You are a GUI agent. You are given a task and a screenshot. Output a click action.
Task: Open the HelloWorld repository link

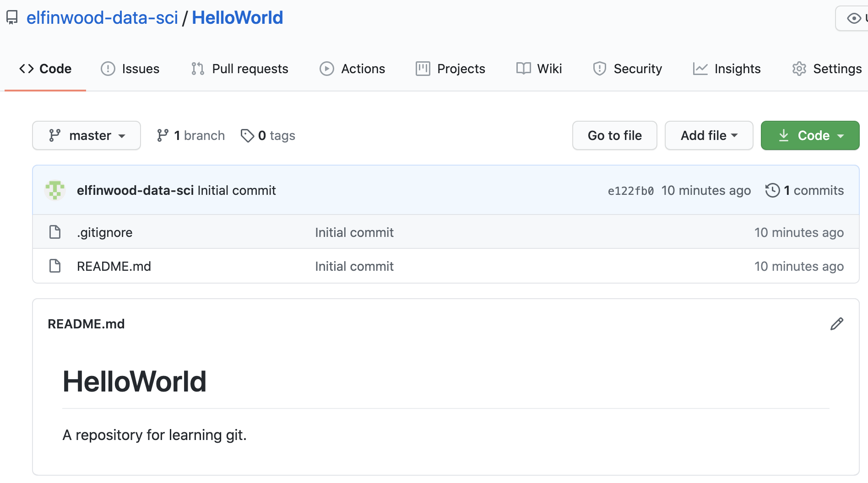click(237, 18)
